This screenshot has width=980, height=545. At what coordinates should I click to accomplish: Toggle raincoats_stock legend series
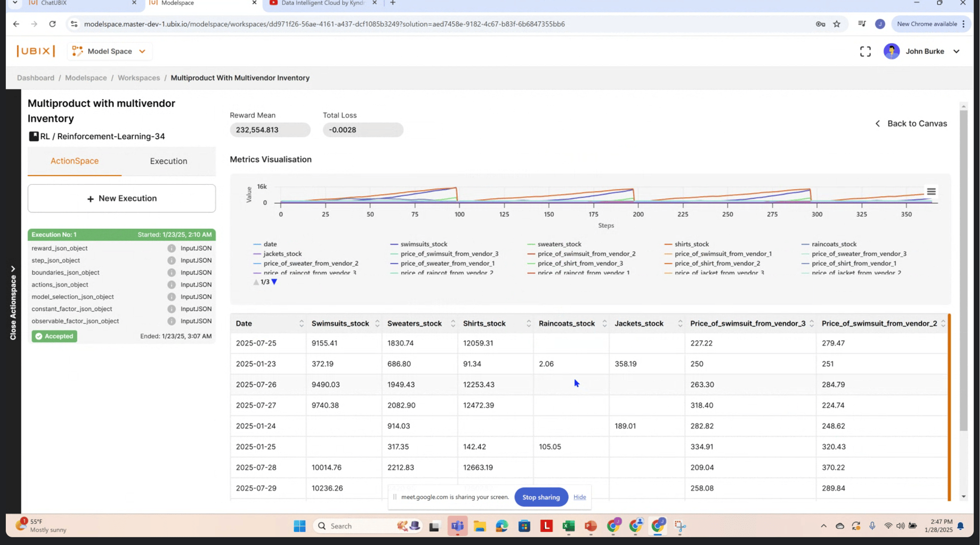[829, 244]
